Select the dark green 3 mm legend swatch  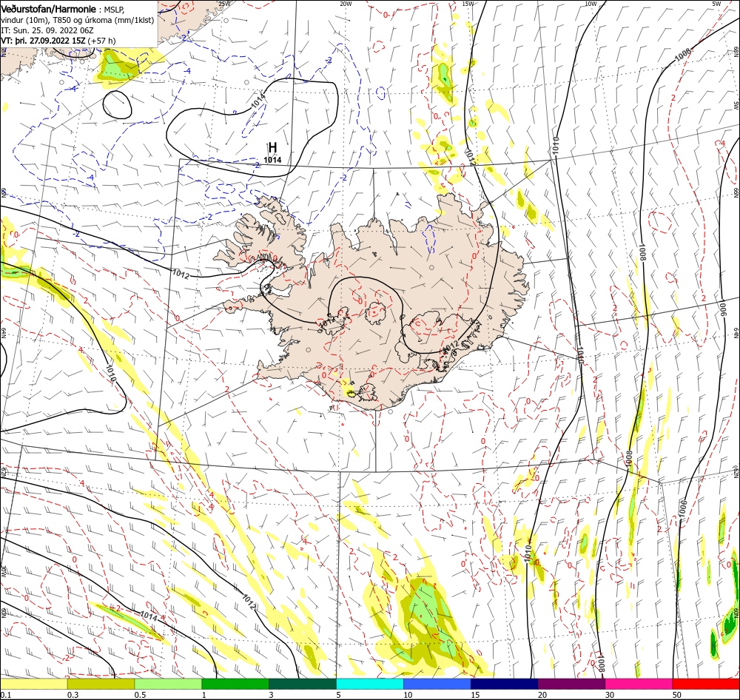click(303, 684)
